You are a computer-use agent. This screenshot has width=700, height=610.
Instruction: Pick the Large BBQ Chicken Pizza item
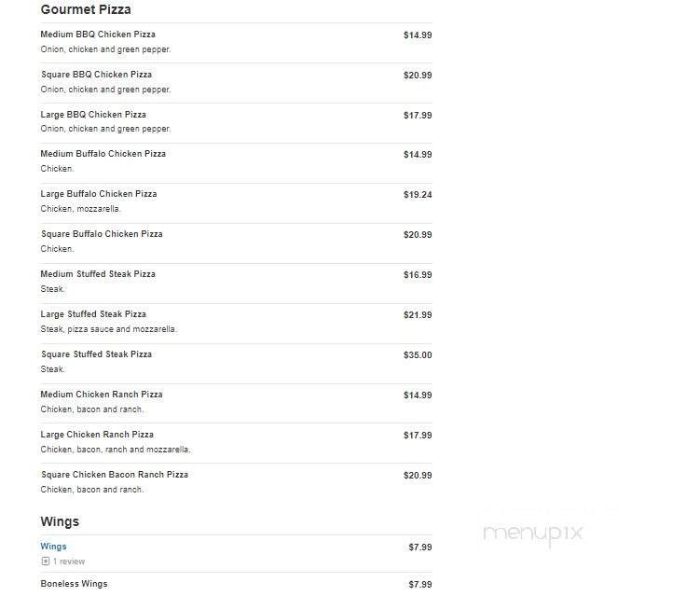coord(93,115)
